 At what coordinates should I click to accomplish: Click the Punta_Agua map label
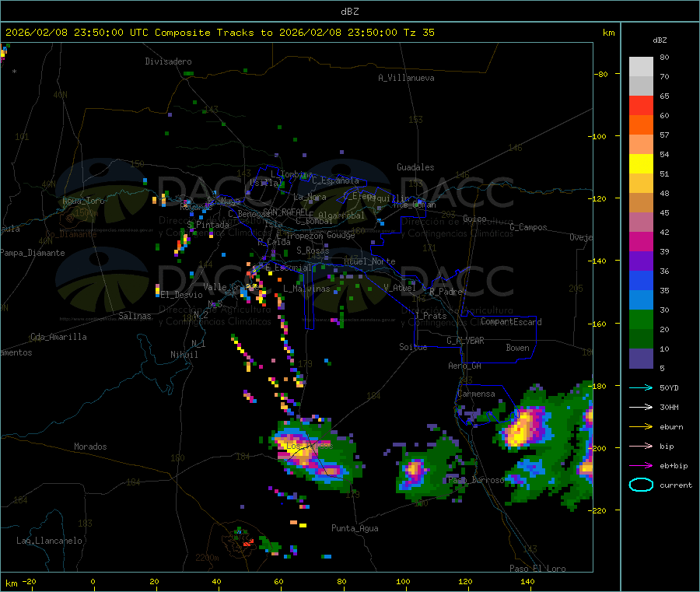click(355, 528)
